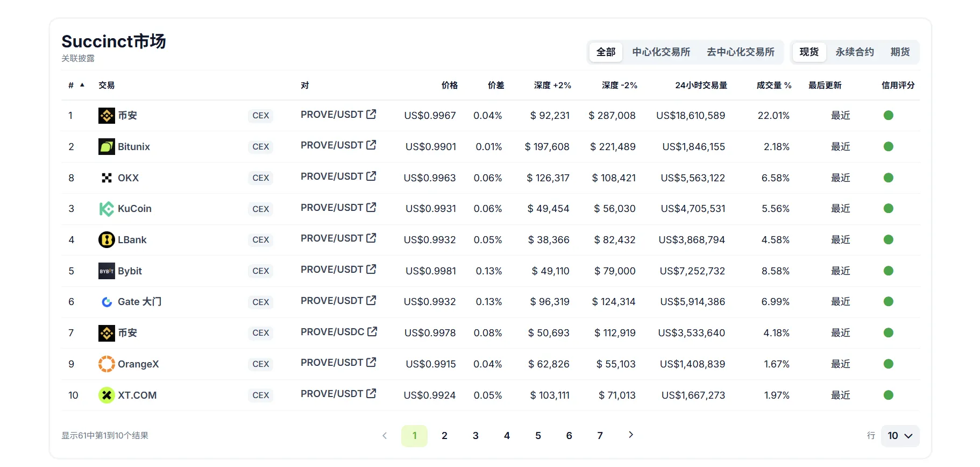The height and width of the screenshot is (467, 980).
Task: Click the green trust score dot for OKX
Action: tap(888, 178)
